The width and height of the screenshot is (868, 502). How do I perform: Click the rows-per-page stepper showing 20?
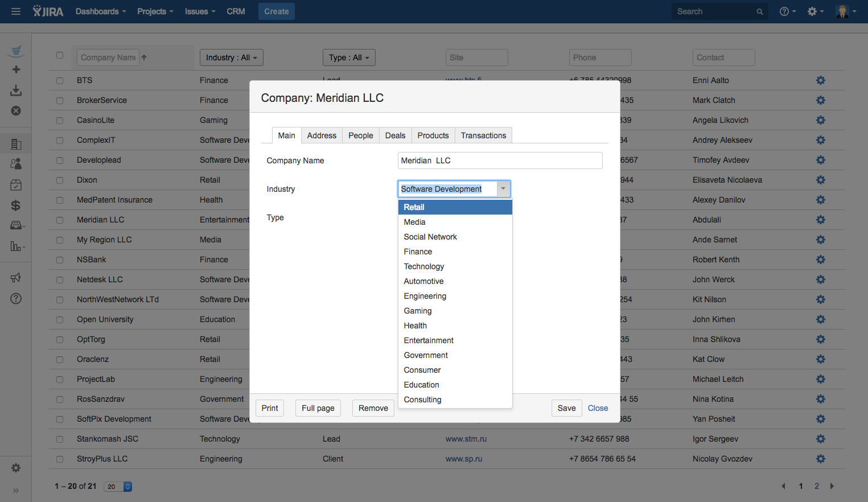point(118,487)
